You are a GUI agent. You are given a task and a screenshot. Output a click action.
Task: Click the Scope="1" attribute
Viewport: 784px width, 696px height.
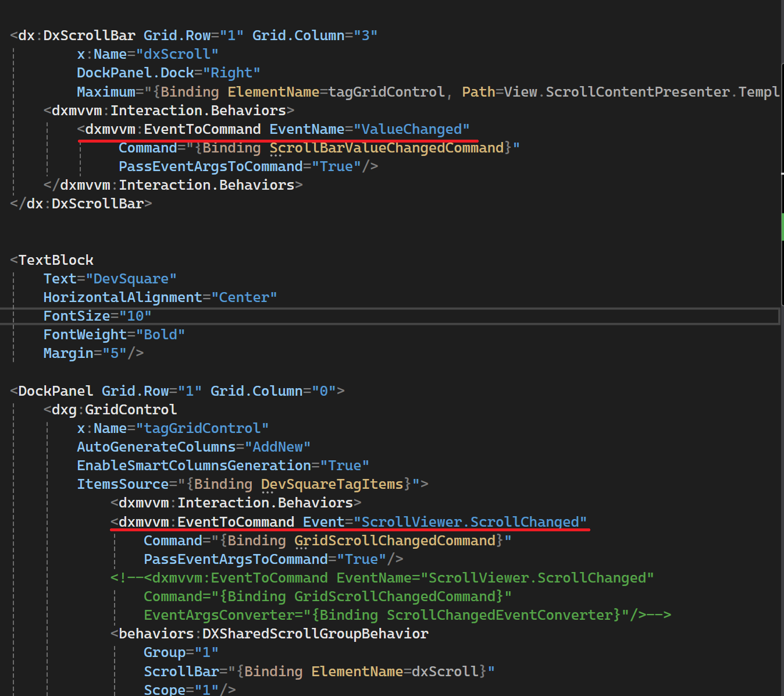[181, 690]
